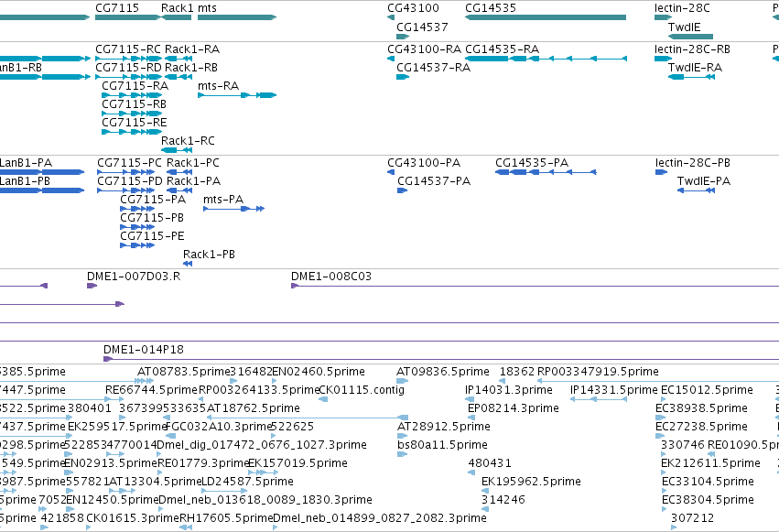Select the CG7115-PB protein label
Image resolution: width=779 pixels, height=532 pixels.
tap(152, 218)
